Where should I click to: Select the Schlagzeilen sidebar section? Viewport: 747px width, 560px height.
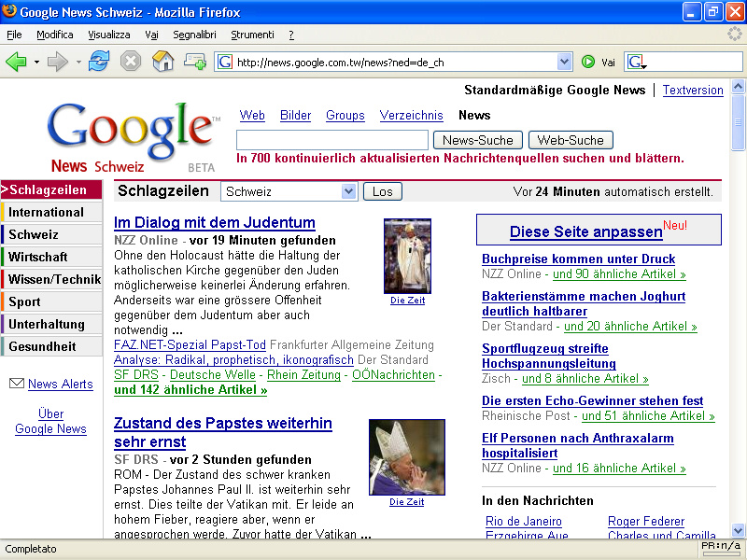tap(51, 189)
